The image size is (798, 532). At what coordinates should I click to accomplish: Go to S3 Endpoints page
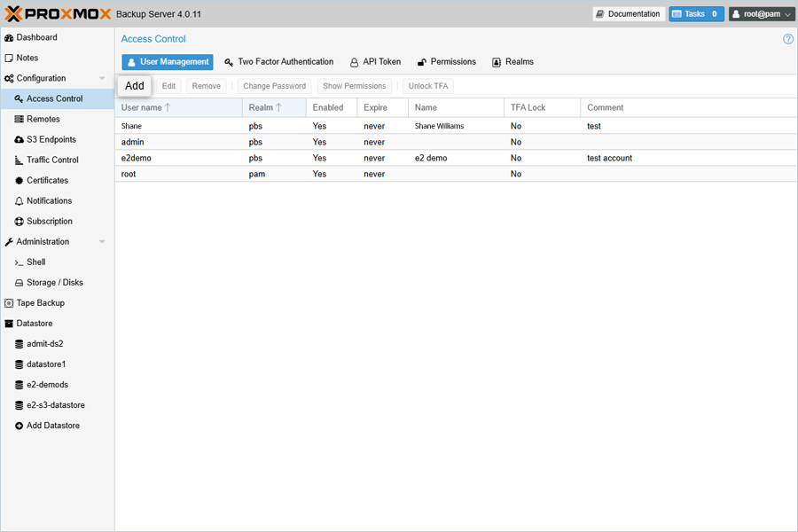pos(51,139)
